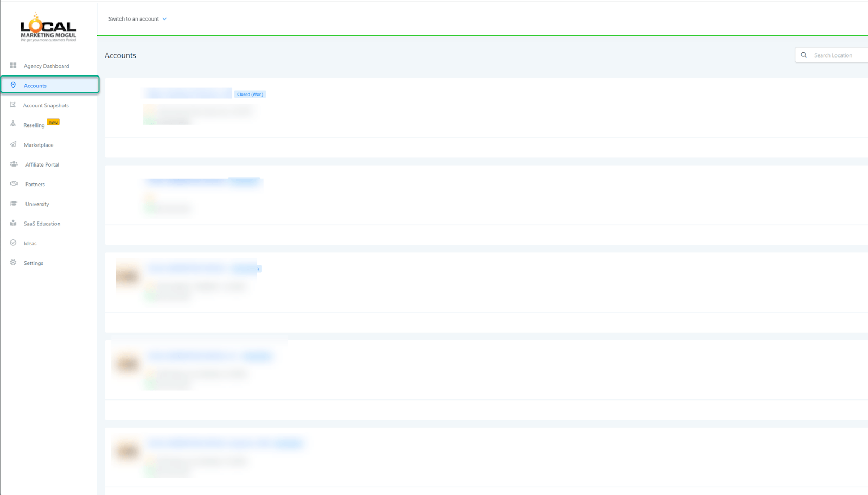This screenshot has width=868, height=495.
Task: Click the chevron beside Switch to an account
Action: point(164,19)
